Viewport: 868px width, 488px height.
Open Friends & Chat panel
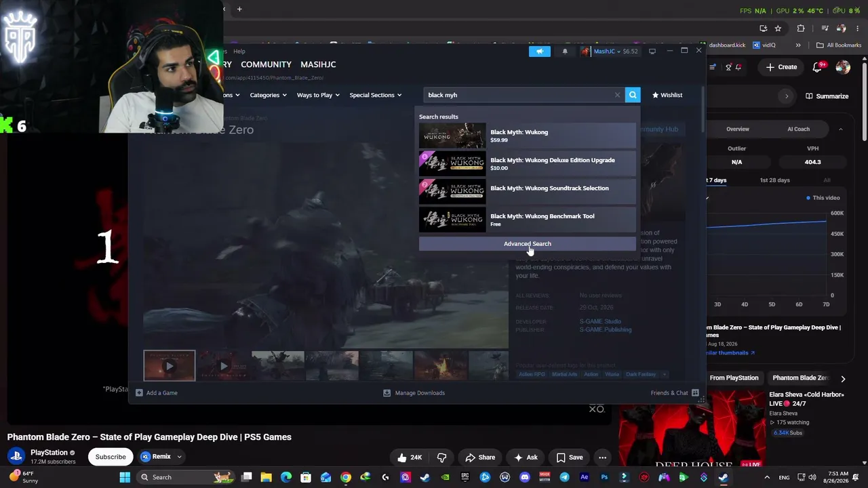675,393
